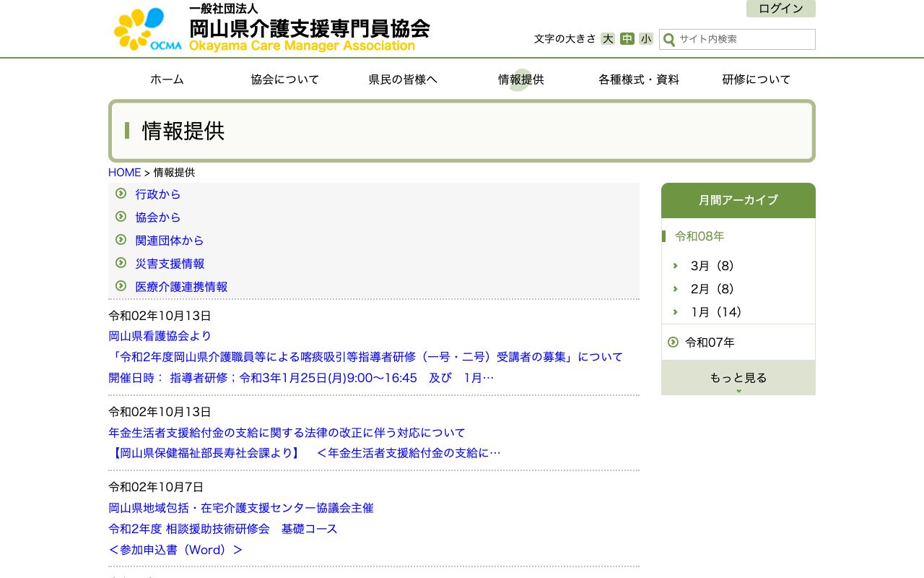The image size is (924, 578).
Task: Expand the 令和07年 archive year
Action: [x=710, y=342]
